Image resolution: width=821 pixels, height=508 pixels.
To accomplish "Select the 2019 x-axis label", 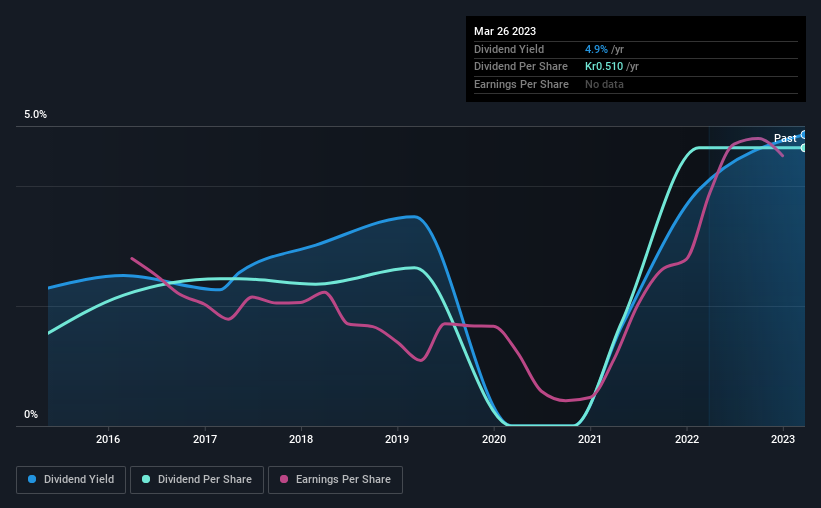I will (397, 439).
